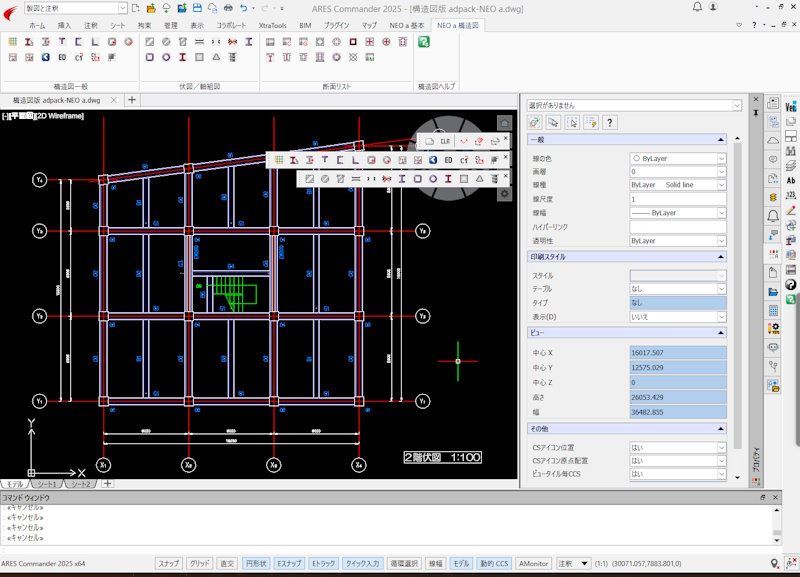The image size is (800, 577).
Task: Click the undo arrow in quick access toolbar
Action: 244,8
